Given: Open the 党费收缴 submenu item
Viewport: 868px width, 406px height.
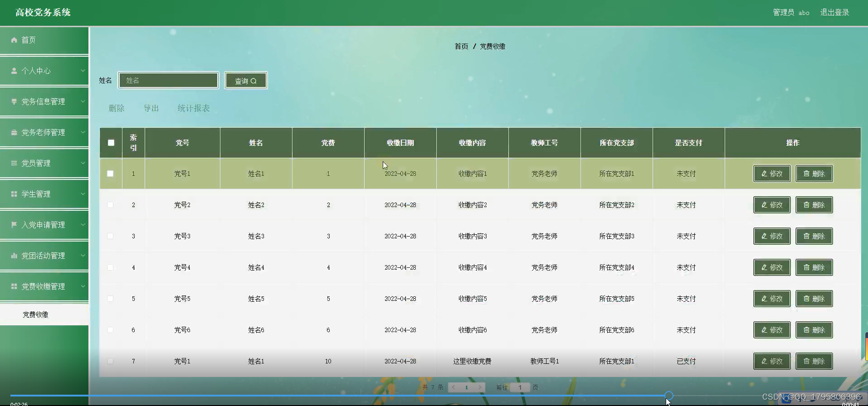Looking at the screenshot, I should [44, 314].
